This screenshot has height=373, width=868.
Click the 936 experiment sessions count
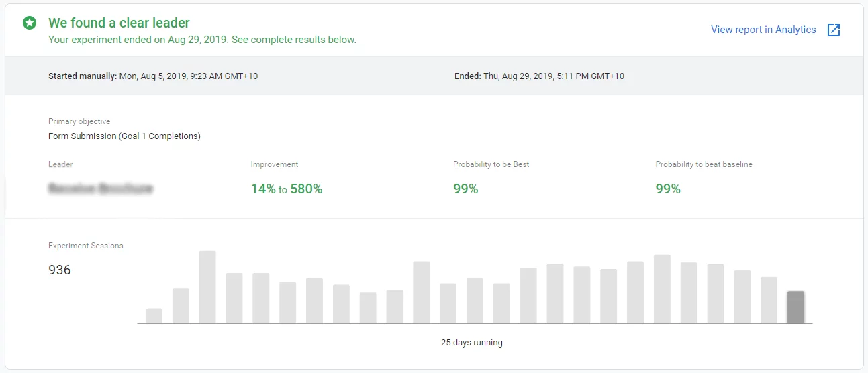pos(60,270)
